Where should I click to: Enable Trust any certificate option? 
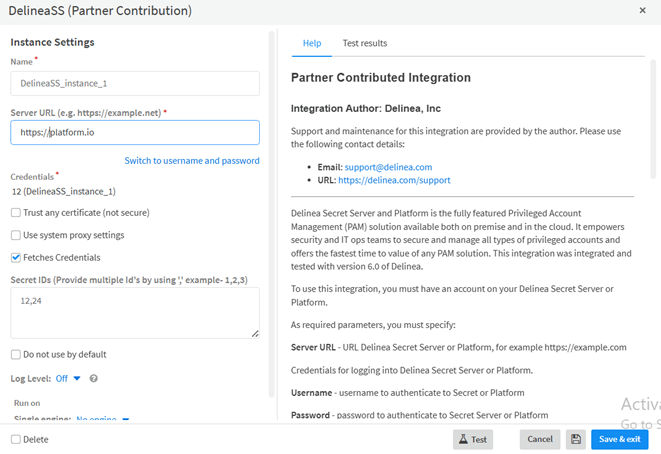pyautogui.click(x=16, y=212)
